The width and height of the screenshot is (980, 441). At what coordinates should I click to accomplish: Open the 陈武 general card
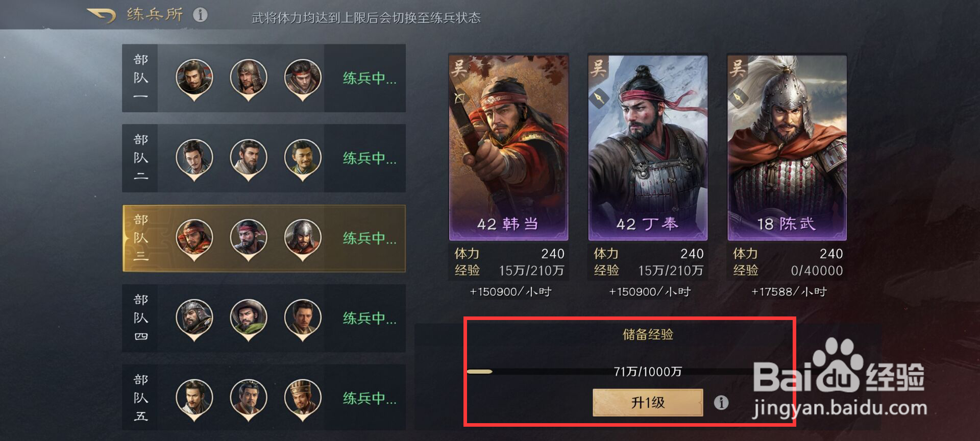[x=787, y=148]
